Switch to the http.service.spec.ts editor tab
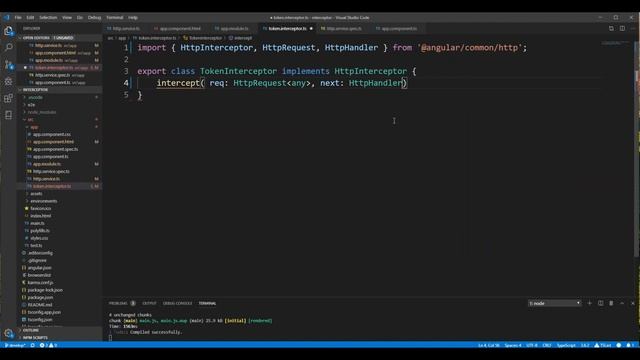The height and width of the screenshot is (360, 640). (x=344, y=29)
